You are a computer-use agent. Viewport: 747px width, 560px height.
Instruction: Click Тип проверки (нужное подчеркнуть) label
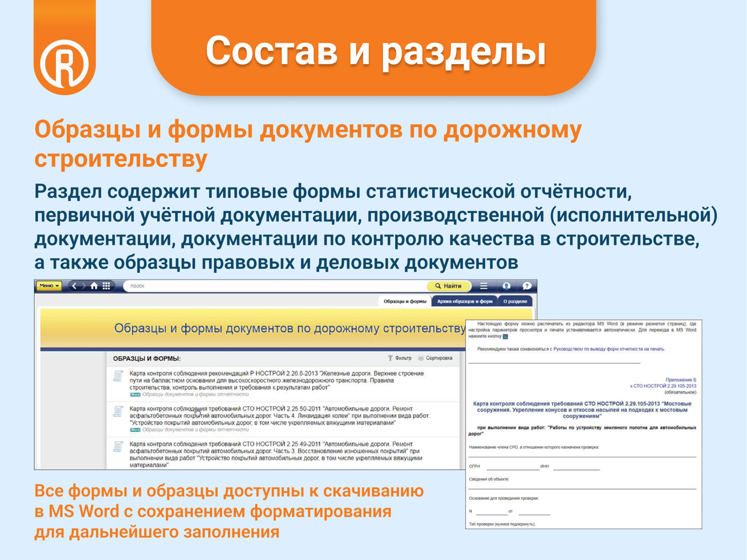point(502,524)
